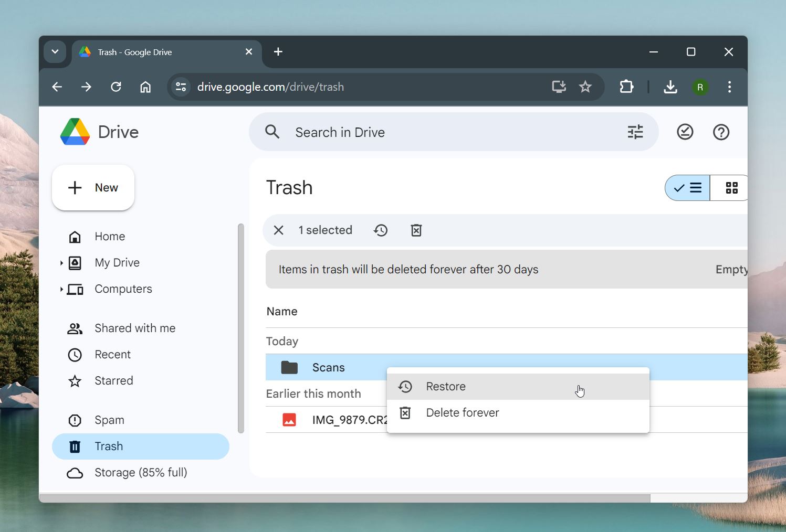Open the Chrome three-dot menu
Screen dimensions: 786x532
[729, 87]
